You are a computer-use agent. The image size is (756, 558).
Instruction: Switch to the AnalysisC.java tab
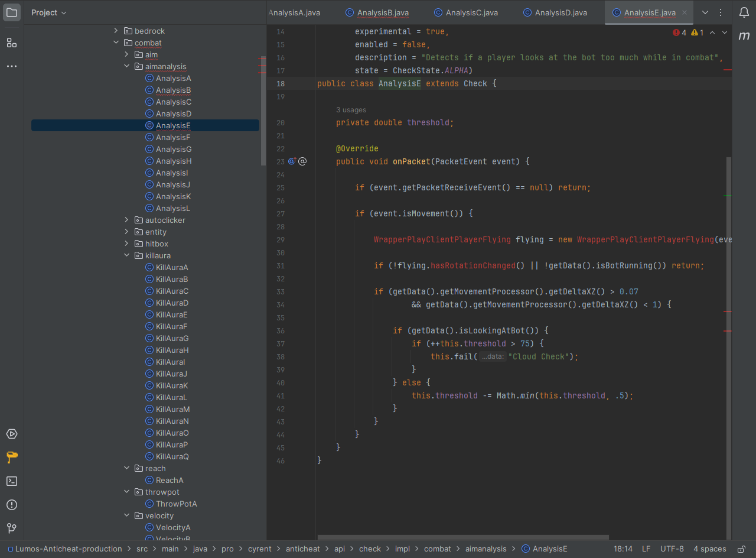pos(471,12)
